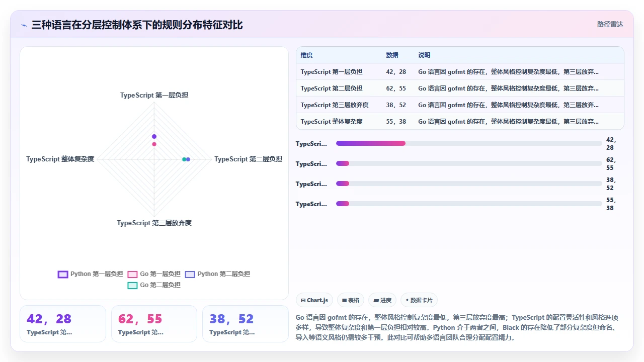Screen dimensions: 644x362
Task: Click the TypeScript 第三层放弃度 radar axis label
Action: pos(154,223)
